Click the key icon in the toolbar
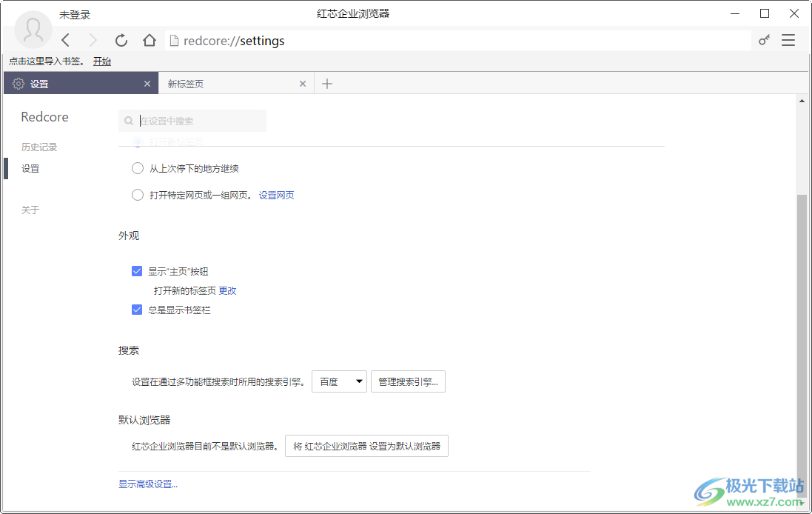Screen dimensions: 812x514 click(x=764, y=41)
